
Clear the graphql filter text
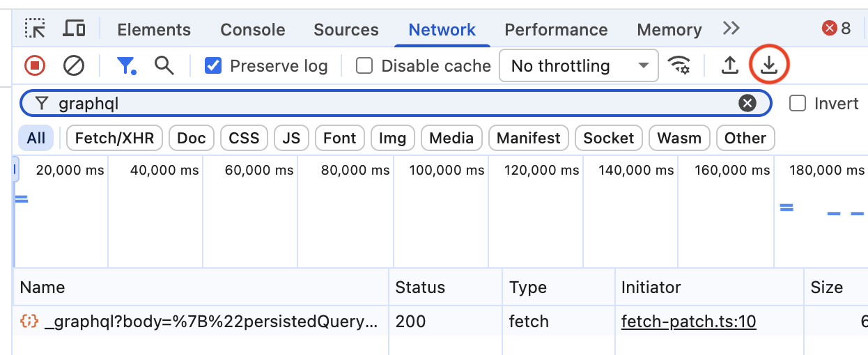click(x=747, y=104)
